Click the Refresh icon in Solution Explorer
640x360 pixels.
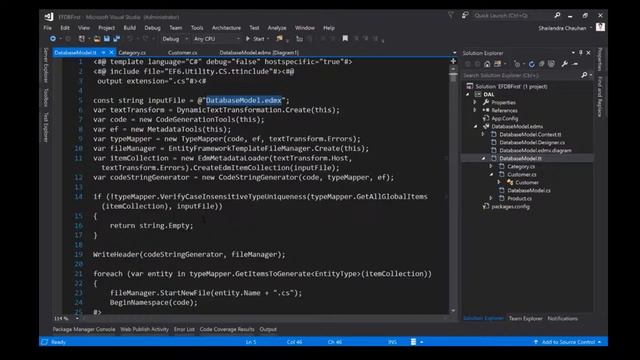531,64
